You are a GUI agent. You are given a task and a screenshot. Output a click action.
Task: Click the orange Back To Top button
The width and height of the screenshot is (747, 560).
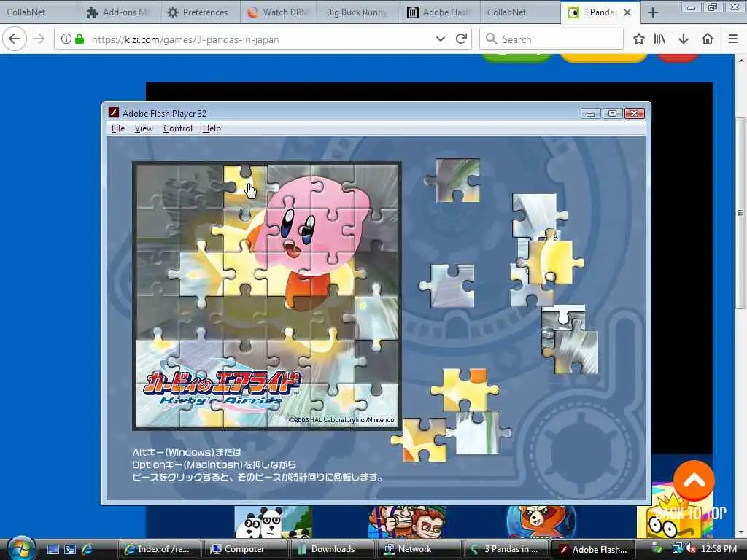click(694, 481)
